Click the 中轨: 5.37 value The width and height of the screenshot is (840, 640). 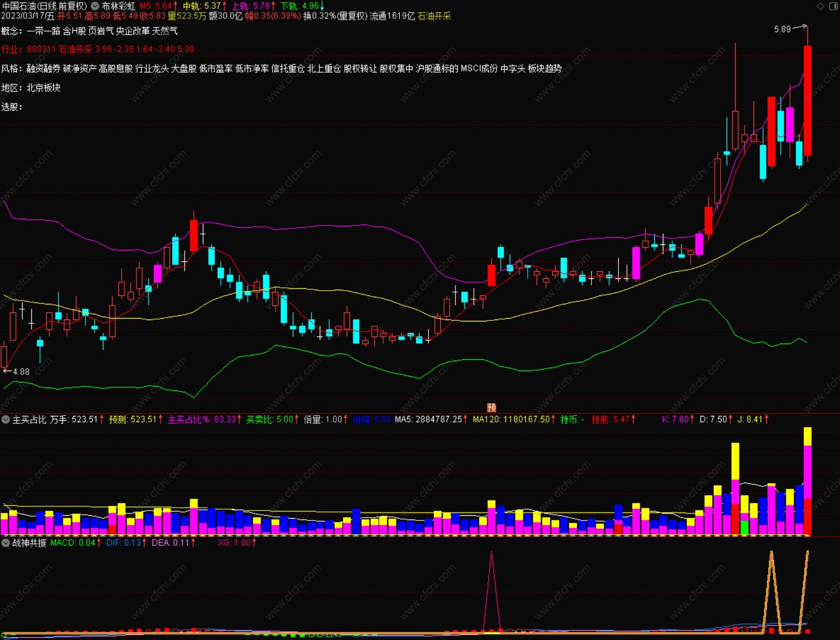205,6
